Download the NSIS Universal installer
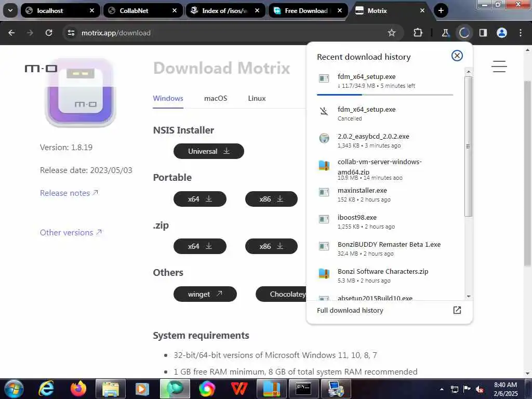The image size is (532, 399). [x=209, y=151]
